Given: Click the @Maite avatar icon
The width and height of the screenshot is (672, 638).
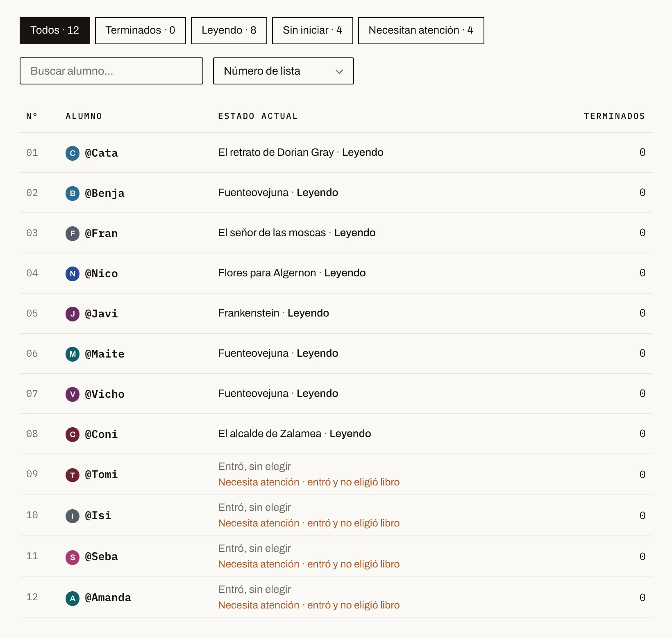Looking at the screenshot, I should (73, 354).
